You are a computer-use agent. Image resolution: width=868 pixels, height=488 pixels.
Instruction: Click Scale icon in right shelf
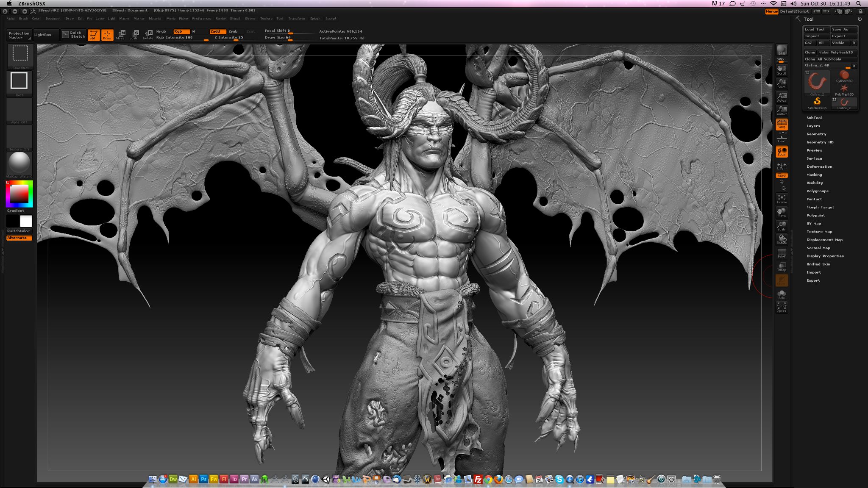(782, 226)
